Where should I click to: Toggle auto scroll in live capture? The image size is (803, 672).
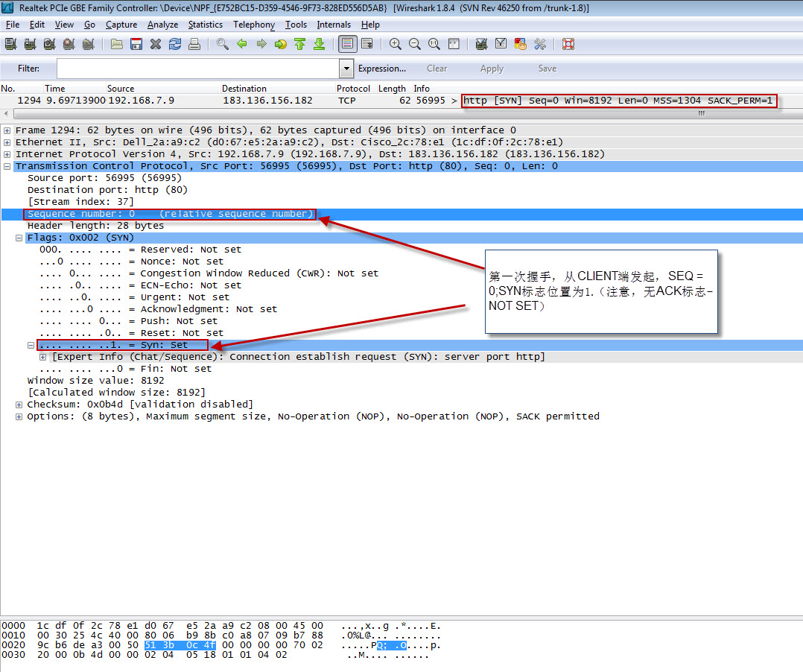tap(367, 44)
